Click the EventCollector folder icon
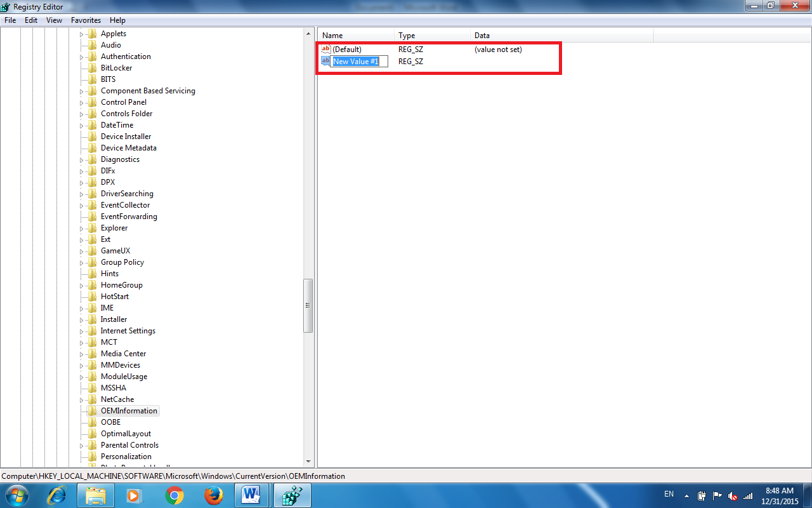The height and width of the screenshot is (508, 812). [93, 205]
